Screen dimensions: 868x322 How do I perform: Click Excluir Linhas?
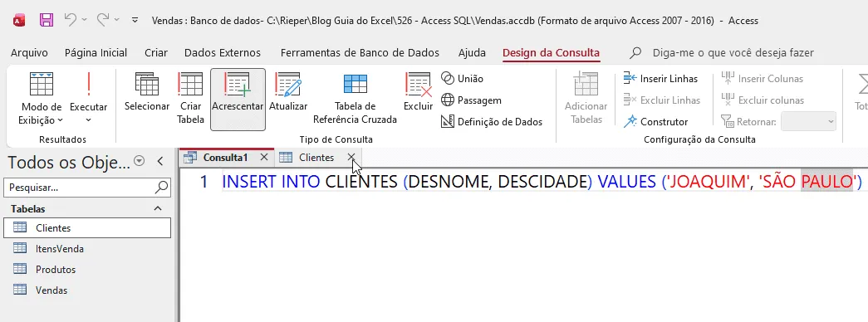(x=661, y=100)
